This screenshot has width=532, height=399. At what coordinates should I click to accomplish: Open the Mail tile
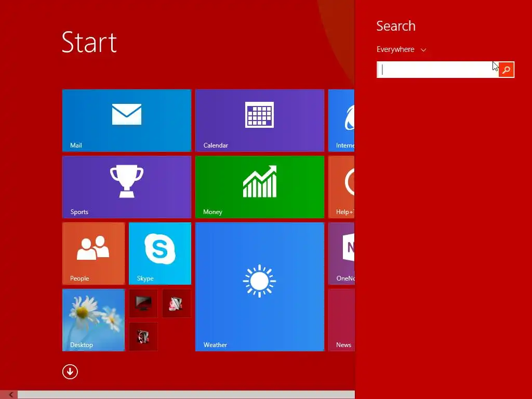(x=127, y=120)
